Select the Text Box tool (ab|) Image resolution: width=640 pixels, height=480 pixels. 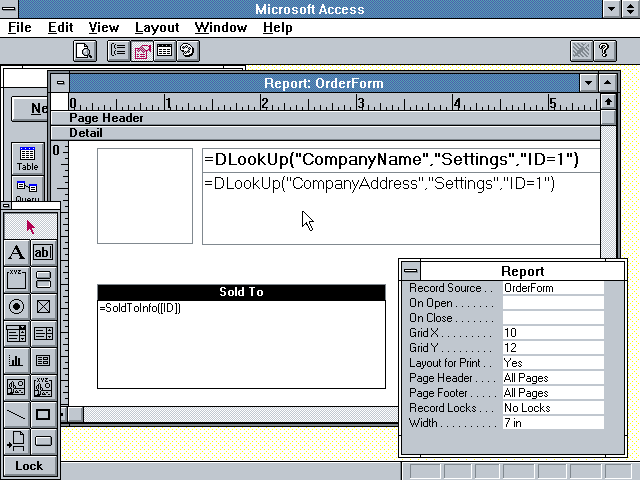point(44,253)
